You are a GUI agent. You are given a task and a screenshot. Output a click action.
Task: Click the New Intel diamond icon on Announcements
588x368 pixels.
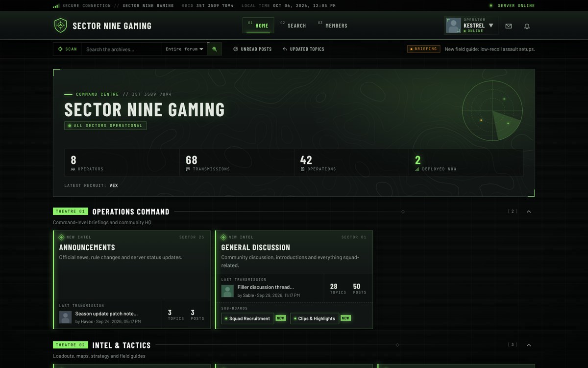coord(61,237)
